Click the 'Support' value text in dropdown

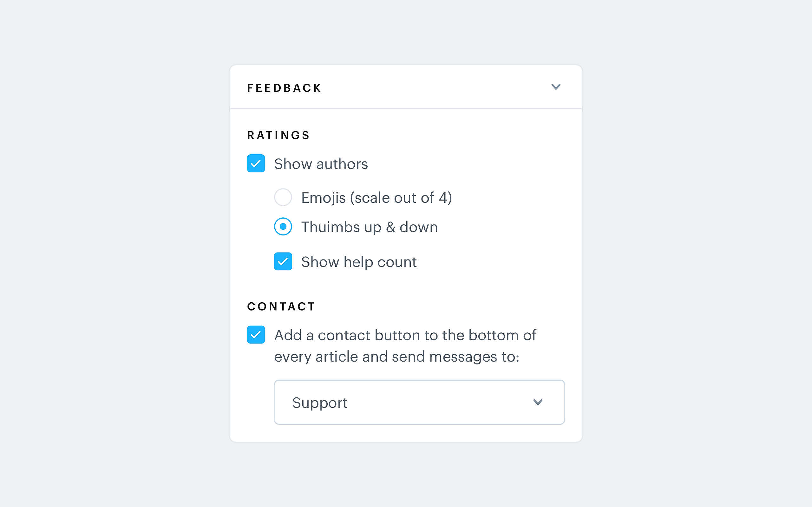pyautogui.click(x=319, y=403)
